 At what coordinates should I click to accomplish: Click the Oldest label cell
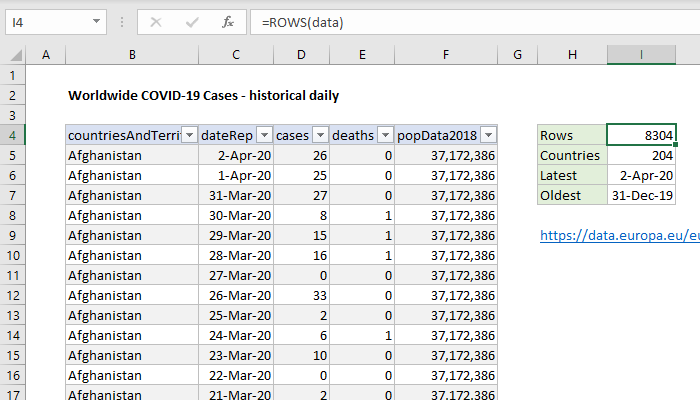point(571,195)
